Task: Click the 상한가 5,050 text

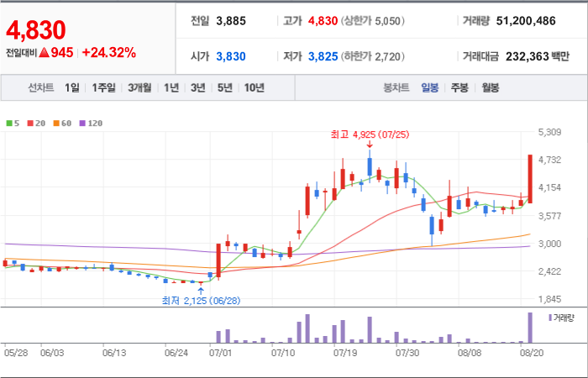Action: coord(373,21)
